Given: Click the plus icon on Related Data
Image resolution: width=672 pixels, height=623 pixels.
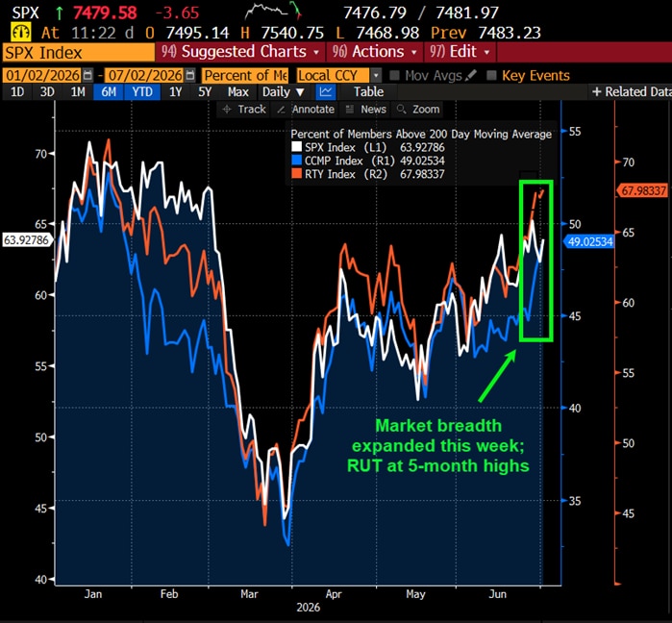Looking at the screenshot, I should [x=596, y=91].
